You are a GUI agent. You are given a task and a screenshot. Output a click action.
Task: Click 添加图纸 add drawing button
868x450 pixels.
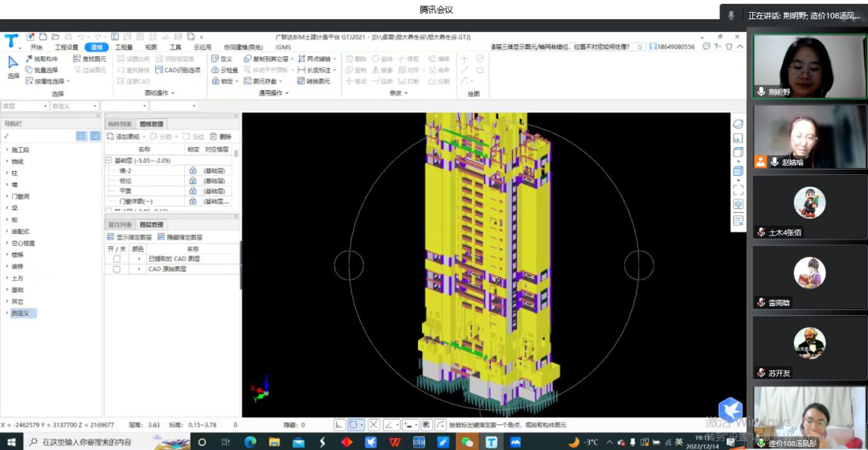click(124, 136)
